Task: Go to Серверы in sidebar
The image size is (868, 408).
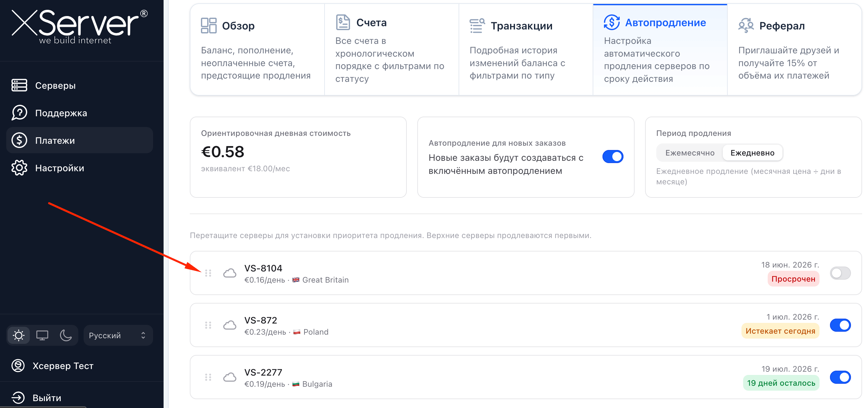Action: click(x=80, y=85)
